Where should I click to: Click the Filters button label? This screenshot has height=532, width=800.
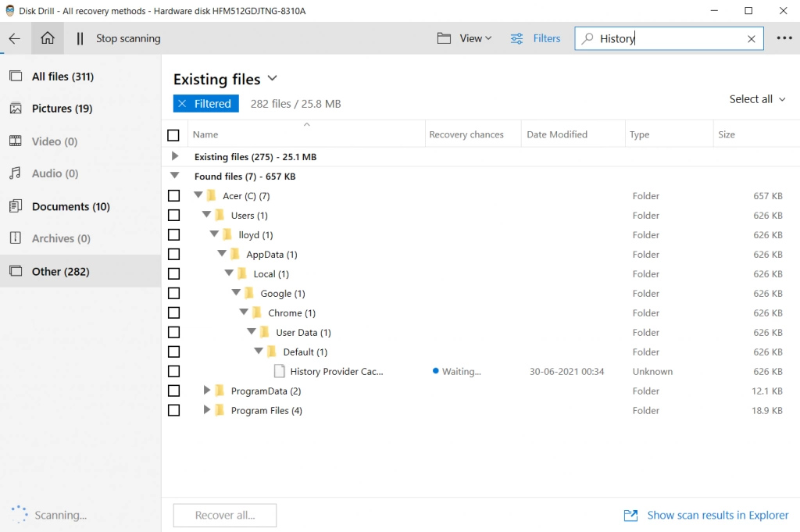pyautogui.click(x=546, y=38)
